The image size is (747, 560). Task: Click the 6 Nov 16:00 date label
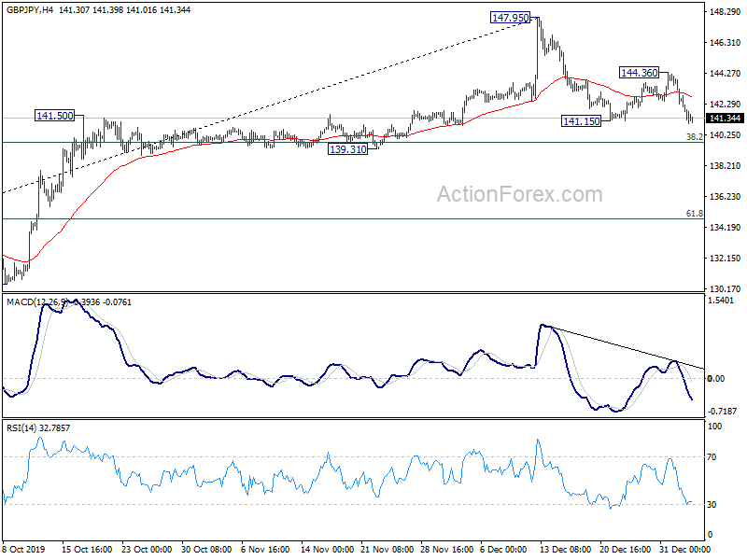265,550
